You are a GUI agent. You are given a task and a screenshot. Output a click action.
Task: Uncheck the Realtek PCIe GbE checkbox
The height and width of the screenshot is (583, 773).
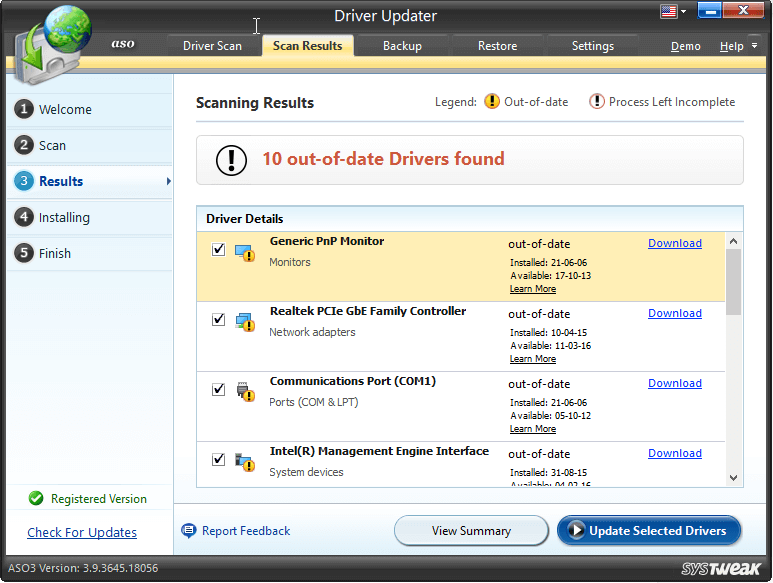[219, 320]
